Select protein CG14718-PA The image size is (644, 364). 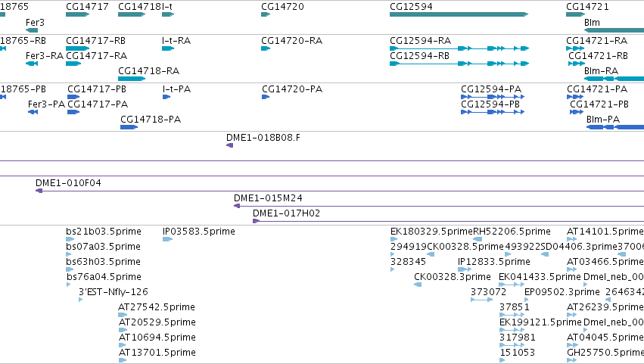[x=151, y=120]
